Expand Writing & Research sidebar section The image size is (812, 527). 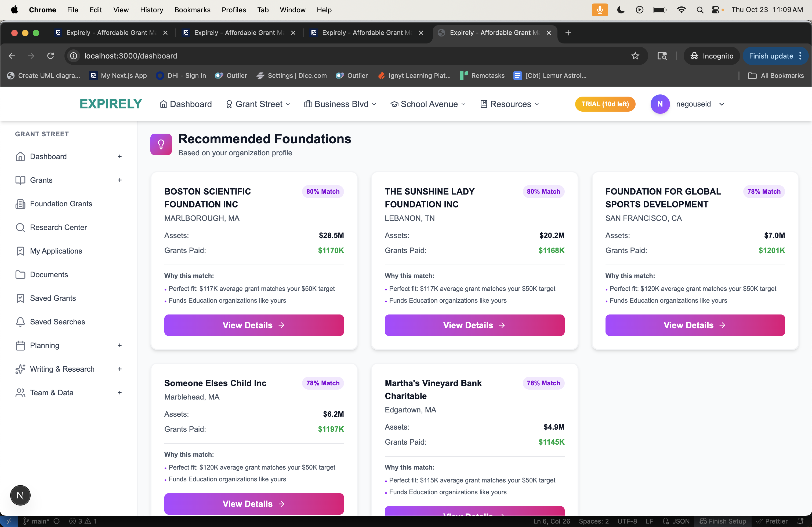(120, 369)
